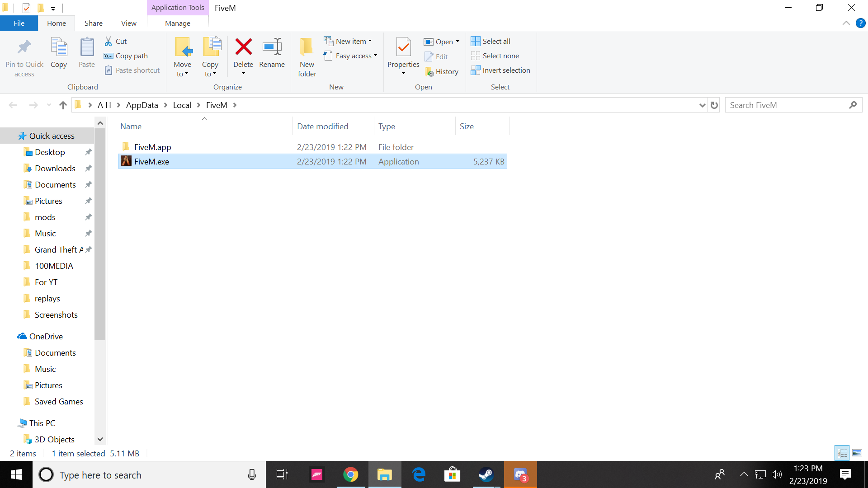
Task: Click the Search FiveM input field
Action: [x=787, y=105]
